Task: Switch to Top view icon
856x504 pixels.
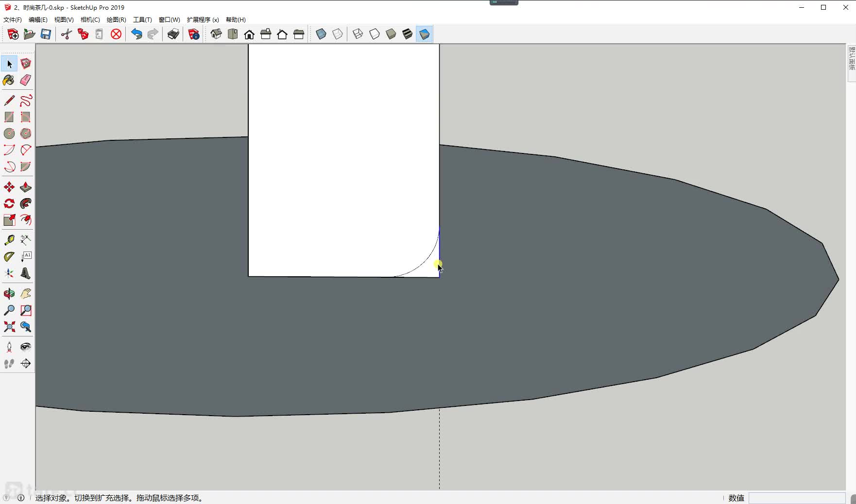Action: [x=233, y=34]
